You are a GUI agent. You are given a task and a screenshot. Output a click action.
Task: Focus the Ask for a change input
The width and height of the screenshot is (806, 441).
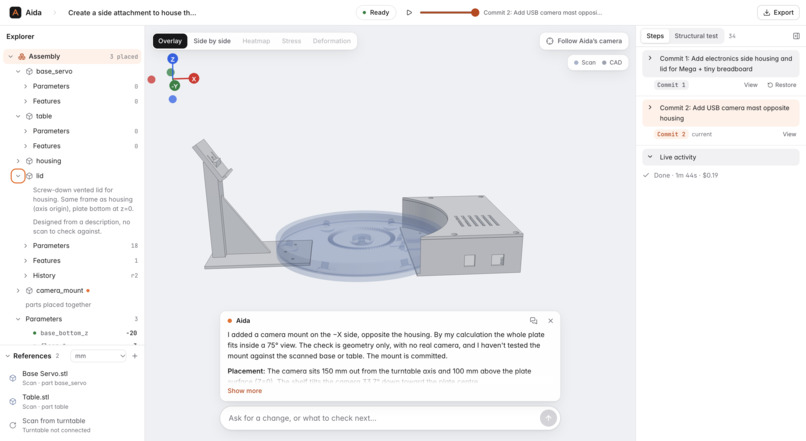click(380, 418)
